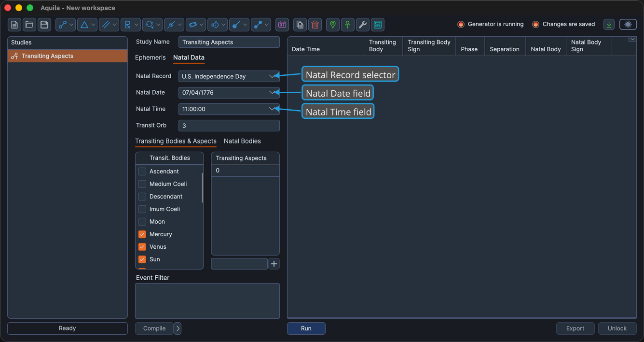Viewport: 644px width, 342px height.
Task: Click the Phase column header
Action: tap(470, 46)
